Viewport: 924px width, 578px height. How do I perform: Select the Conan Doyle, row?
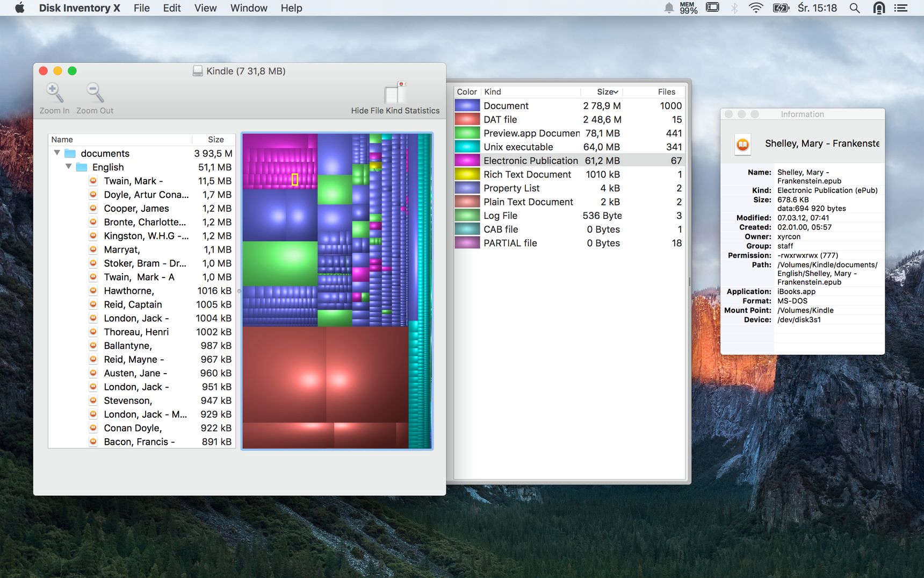coord(142,428)
